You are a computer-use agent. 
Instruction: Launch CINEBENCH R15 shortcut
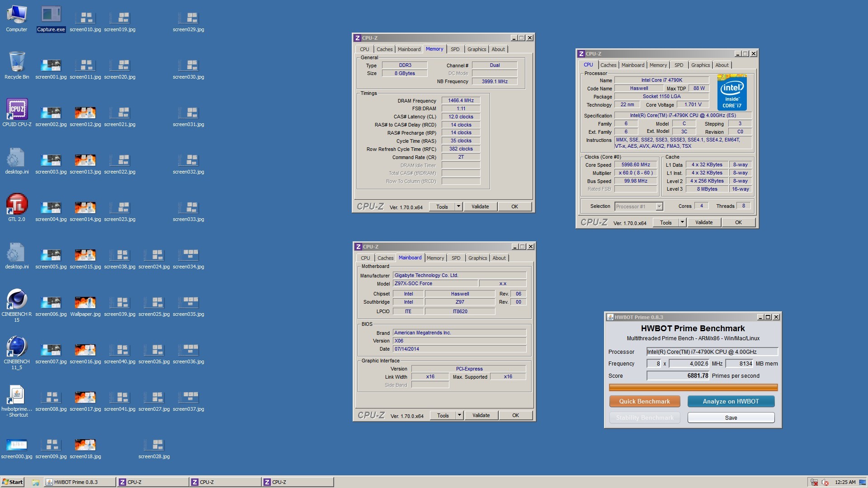(x=17, y=306)
